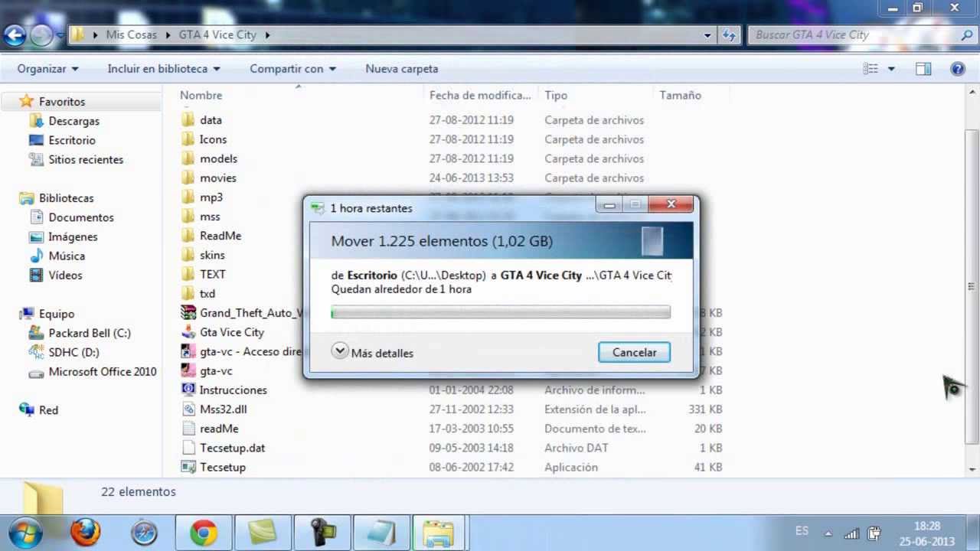Open the view options dropdown arrow
Image resolution: width=980 pixels, height=551 pixels.
click(891, 69)
